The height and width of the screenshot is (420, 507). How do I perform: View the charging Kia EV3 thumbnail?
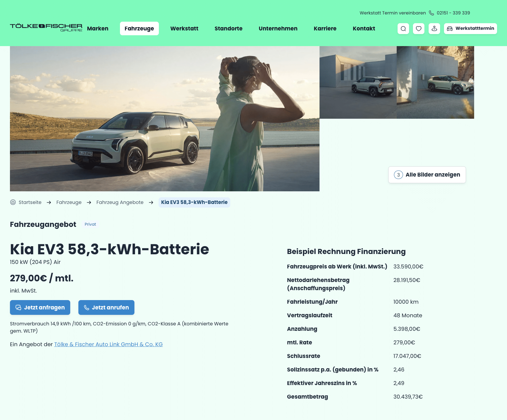point(435,82)
